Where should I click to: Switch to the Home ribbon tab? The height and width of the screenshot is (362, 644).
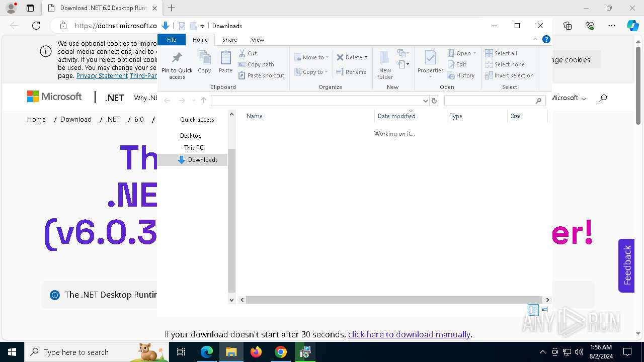200,40
